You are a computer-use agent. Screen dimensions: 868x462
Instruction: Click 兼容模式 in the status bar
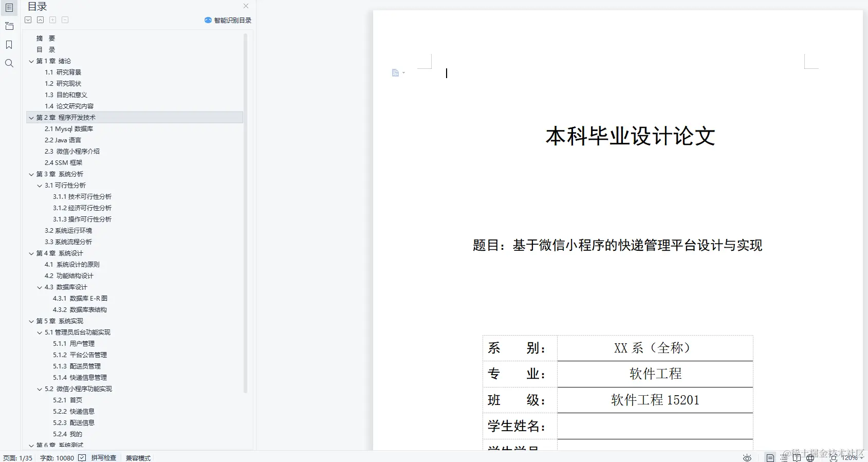138,458
